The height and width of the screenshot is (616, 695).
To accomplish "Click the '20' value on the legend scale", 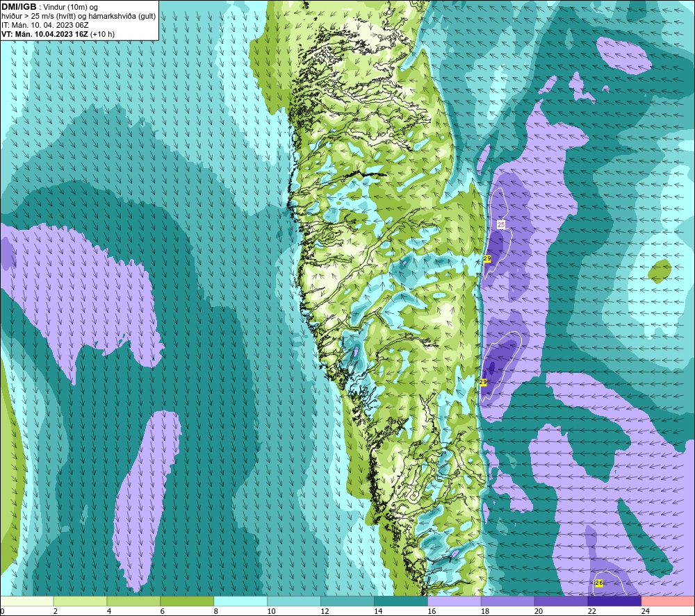I will pyautogui.click(x=539, y=611).
